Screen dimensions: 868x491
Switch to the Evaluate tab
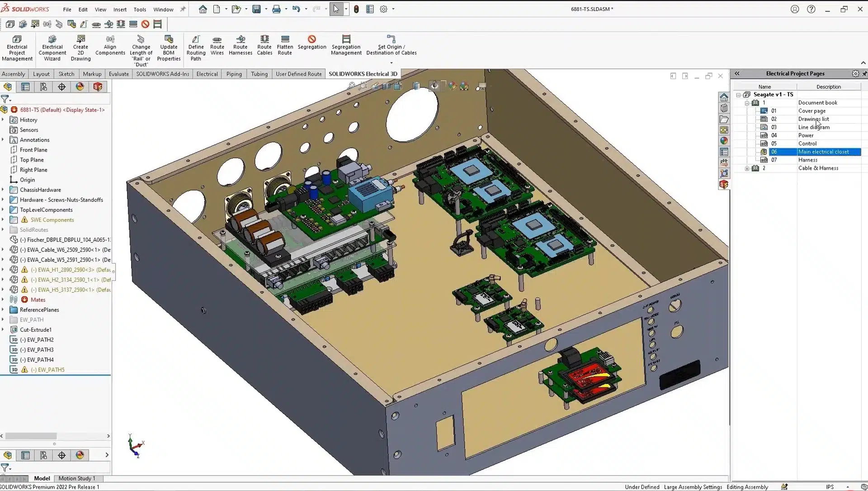(x=118, y=74)
